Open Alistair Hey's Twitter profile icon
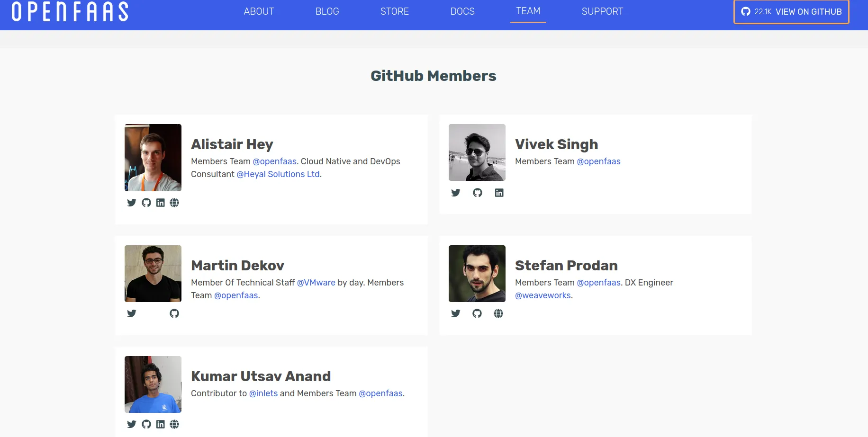The image size is (868, 437). [132, 203]
